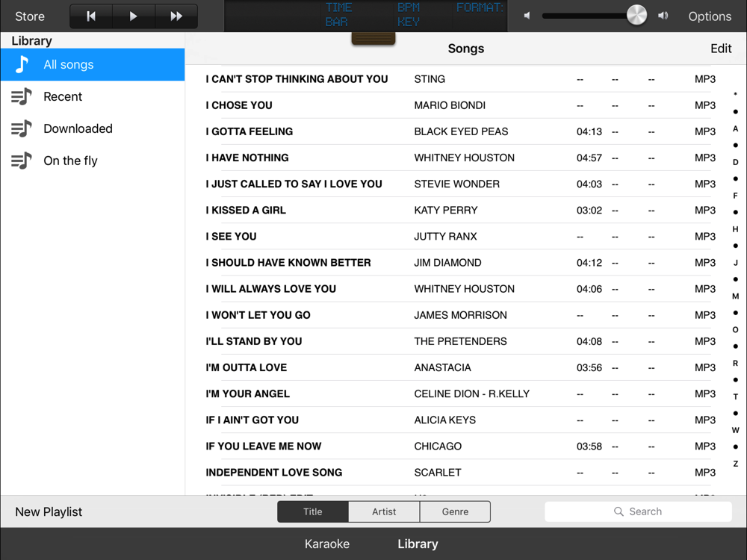
Task: Jump to letter J in the index
Action: point(736,262)
